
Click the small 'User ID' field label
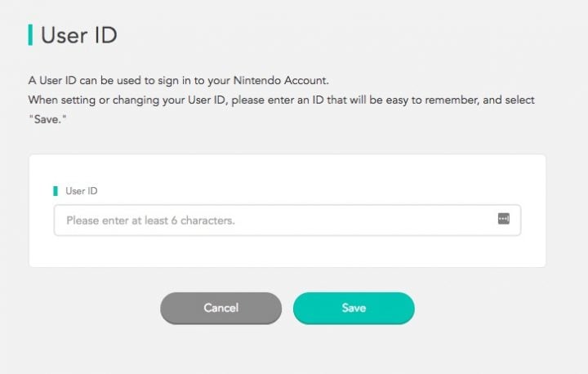point(82,191)
